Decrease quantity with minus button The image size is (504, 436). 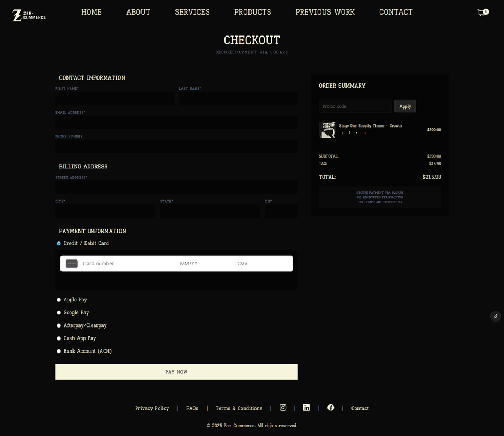click(x=343, y=133)
